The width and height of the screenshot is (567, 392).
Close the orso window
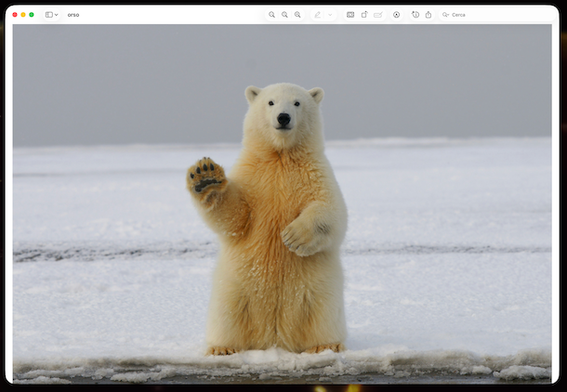click(15, 15)
